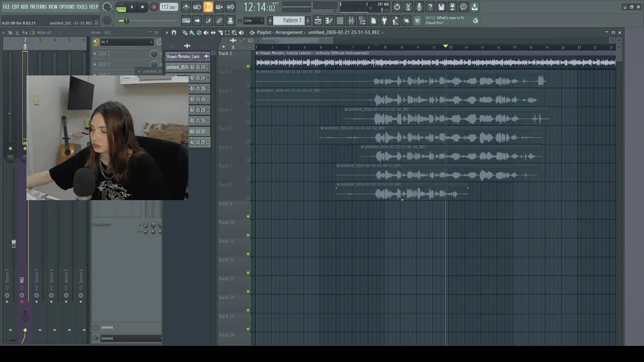This screenshot has height=362, width=644.
Task: Toggle Playlist snap magnet icon
Action: tap(174, 33)
